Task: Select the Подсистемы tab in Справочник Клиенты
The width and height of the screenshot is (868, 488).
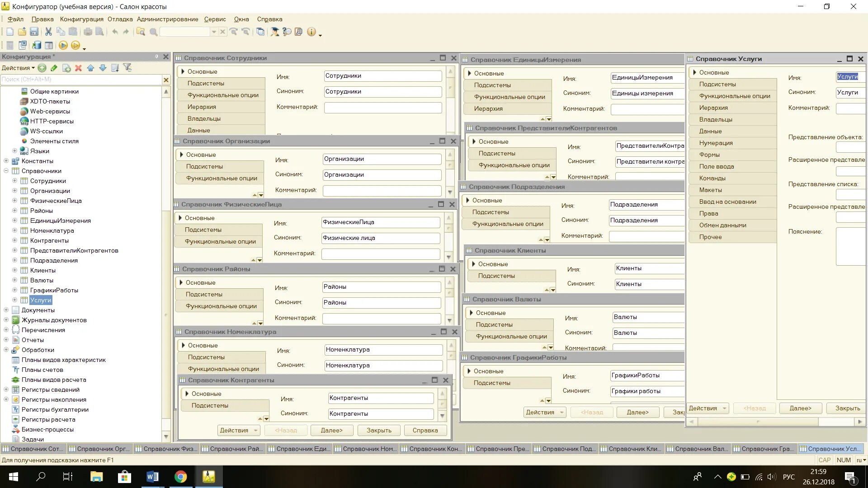Action: click(496, 275)
